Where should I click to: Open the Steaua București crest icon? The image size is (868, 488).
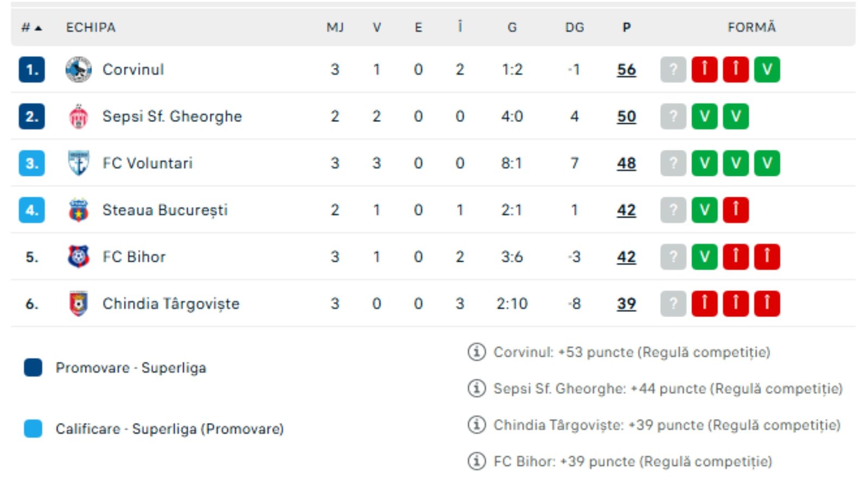click(80, 210)
